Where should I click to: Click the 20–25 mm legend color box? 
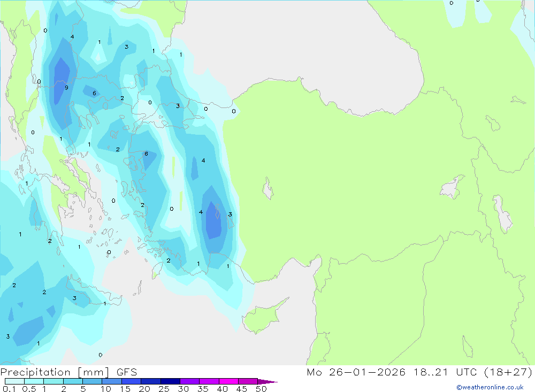point(150,381)
